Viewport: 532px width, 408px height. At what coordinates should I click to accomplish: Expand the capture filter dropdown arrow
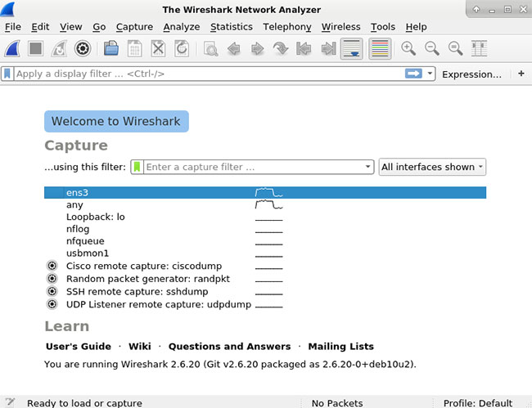pos(367,167)
